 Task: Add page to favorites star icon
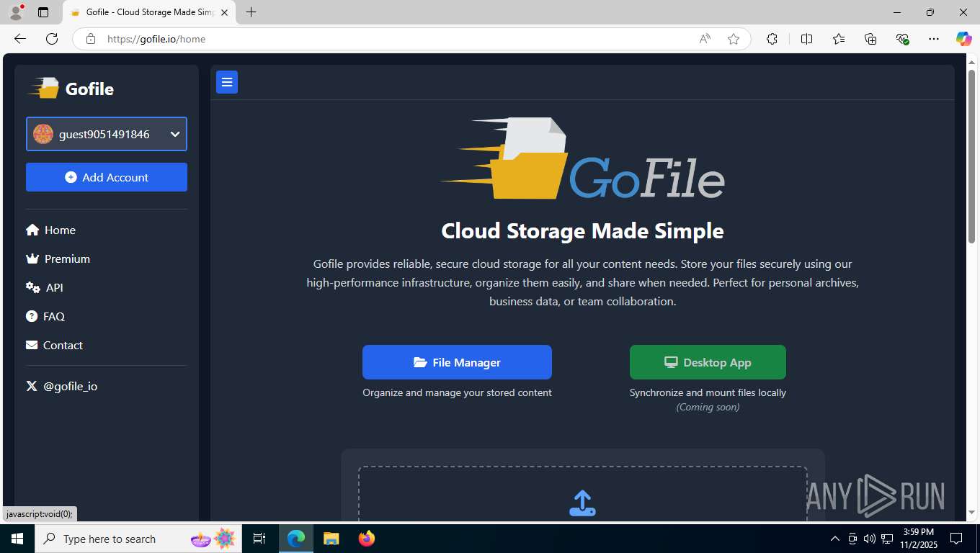(x=734, y=39)
